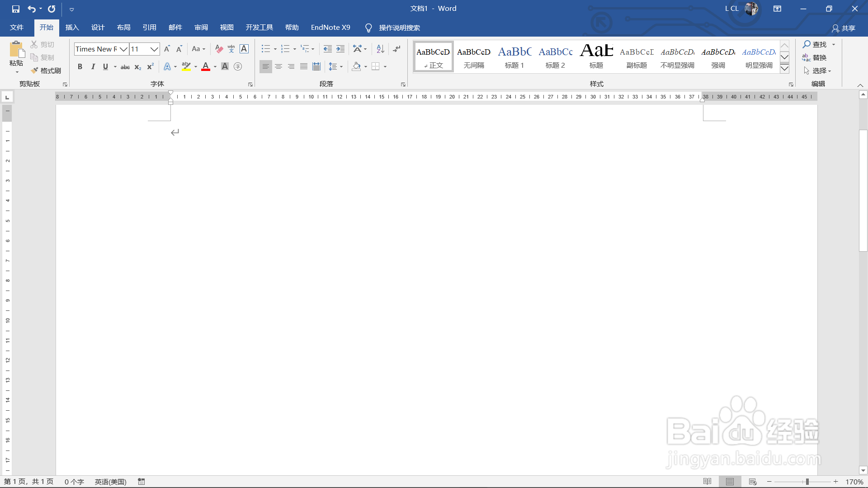Click the 替换 (Replace) button
The height and width of the screenshot is (488, 868).
pos(815,57)
